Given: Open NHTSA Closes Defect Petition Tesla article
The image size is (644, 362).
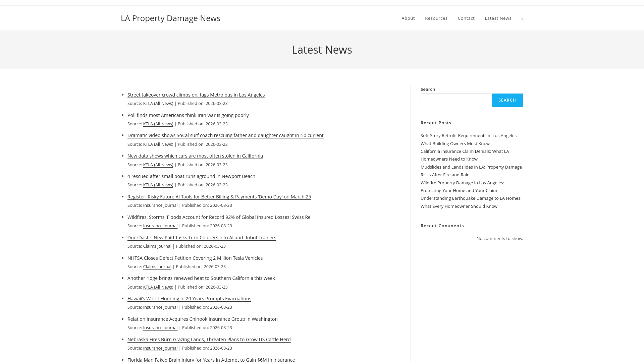Looking at the screenshot, I should tap(195, 258).
